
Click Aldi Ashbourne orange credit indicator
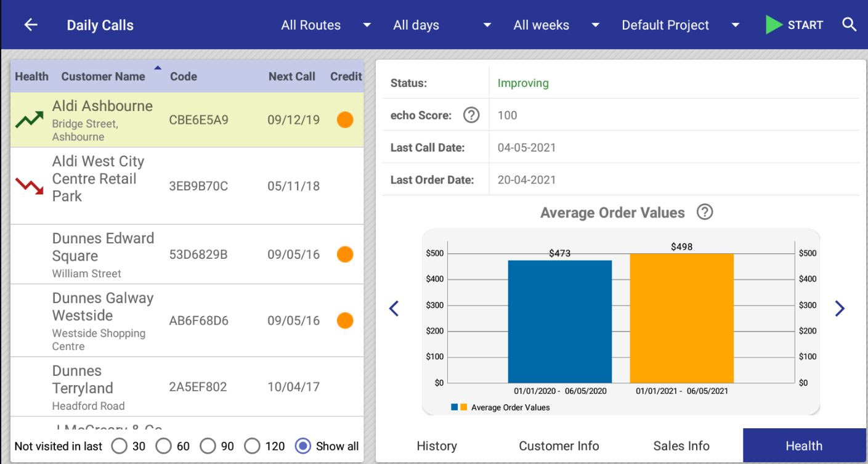(x=345, y=120)
